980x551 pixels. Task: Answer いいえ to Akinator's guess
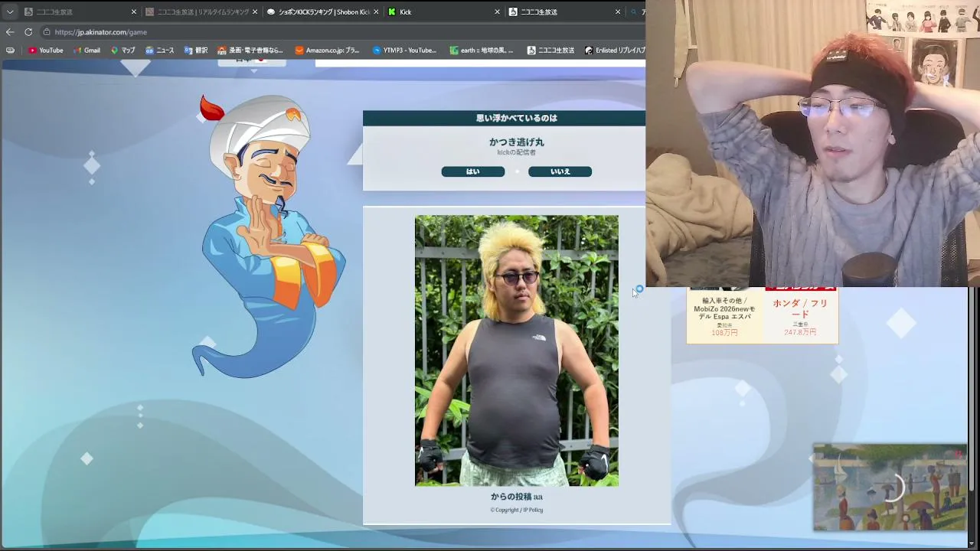560,171
